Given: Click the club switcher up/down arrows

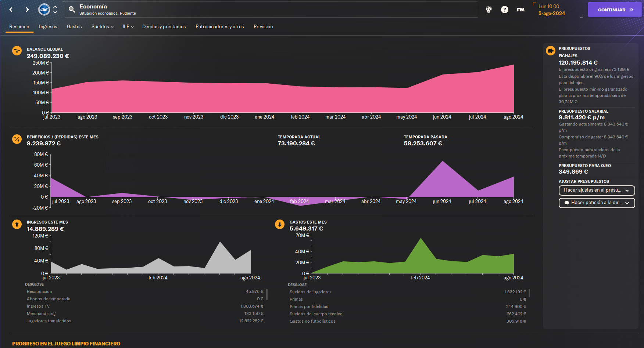Looking at the screenshot, I should click(x=55, y=10).
